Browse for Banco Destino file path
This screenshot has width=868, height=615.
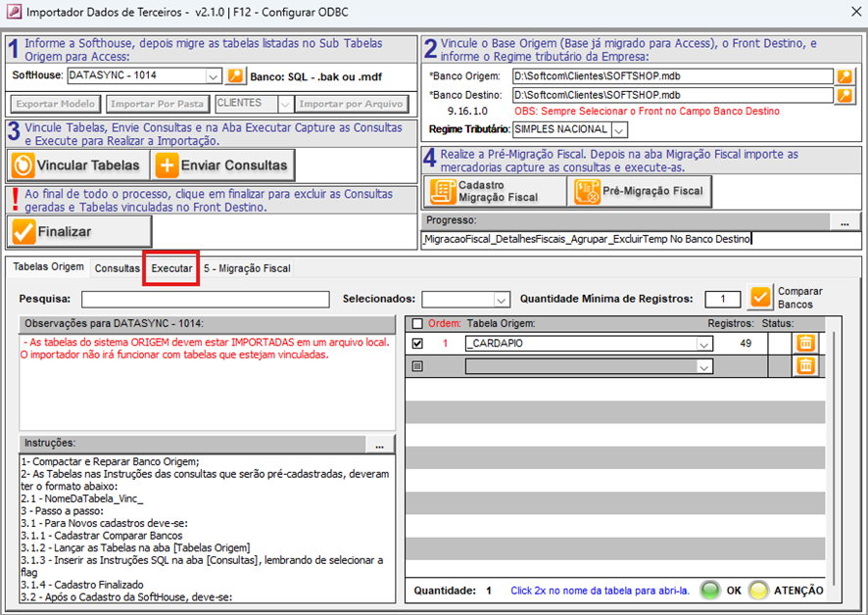844,95
